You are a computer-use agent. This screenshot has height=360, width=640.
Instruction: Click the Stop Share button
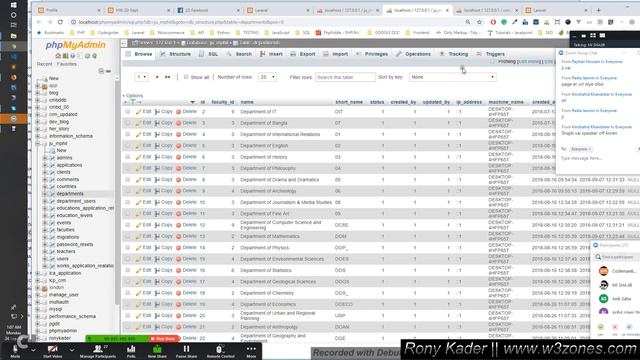tap(163, 339)
